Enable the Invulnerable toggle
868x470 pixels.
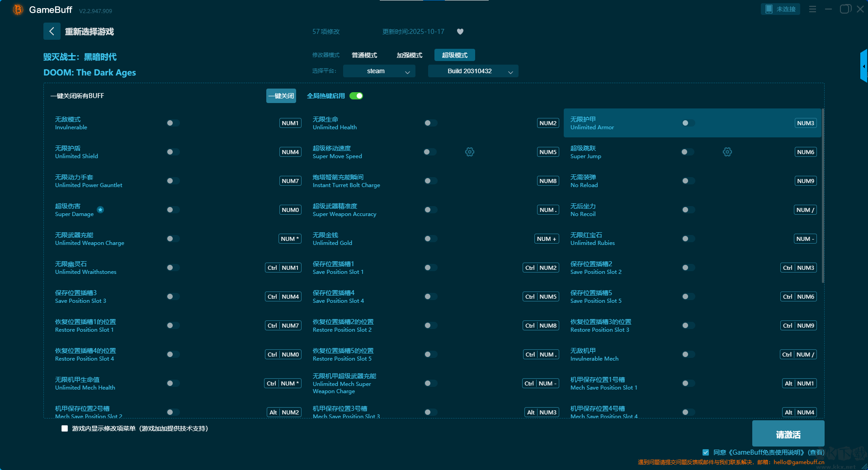click(x=173, y=123)
